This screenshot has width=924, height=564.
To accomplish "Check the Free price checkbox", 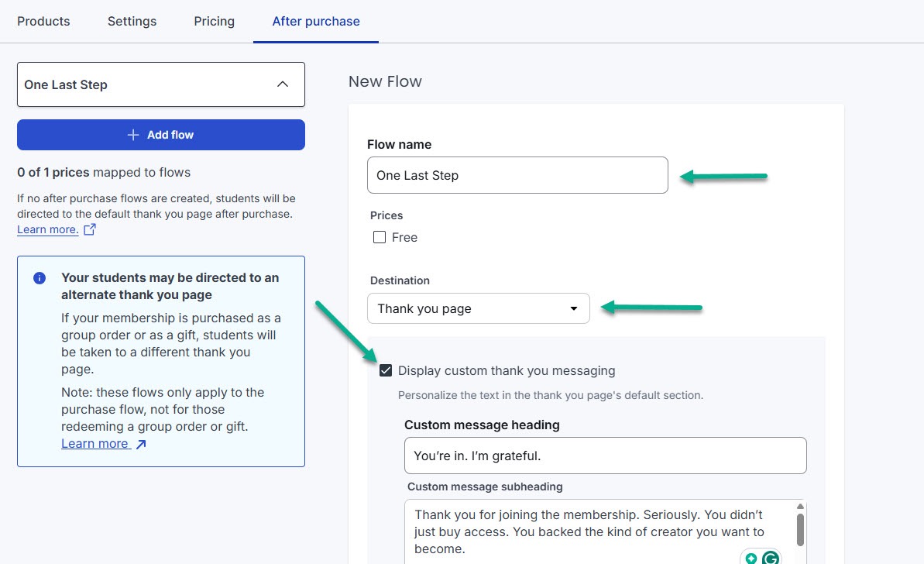I will (x=380, y=237).
